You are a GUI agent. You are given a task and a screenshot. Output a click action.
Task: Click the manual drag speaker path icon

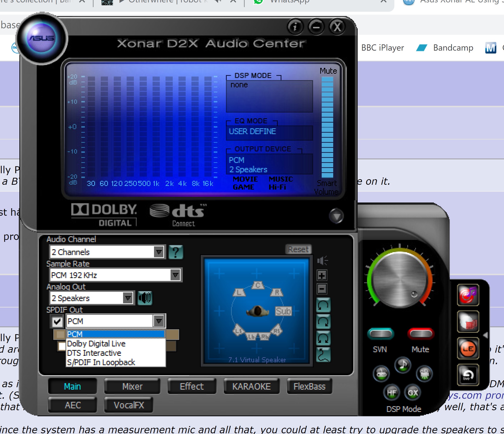[x=323, y=354]
